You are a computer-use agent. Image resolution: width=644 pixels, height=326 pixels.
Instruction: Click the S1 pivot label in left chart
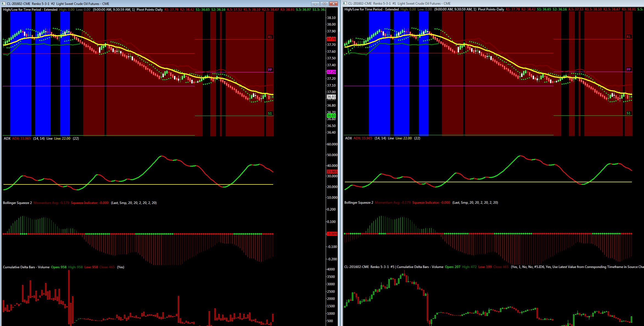click(x=270, y=114)
